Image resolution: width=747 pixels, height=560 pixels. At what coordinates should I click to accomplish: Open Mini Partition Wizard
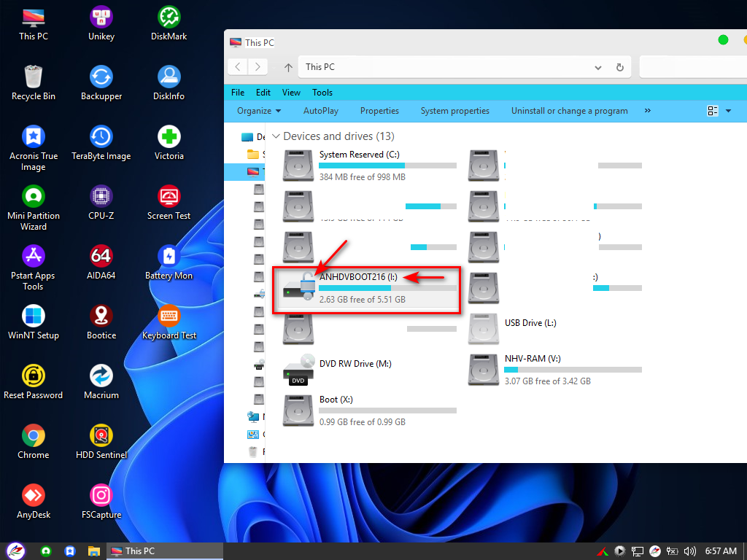click(34, 208)
